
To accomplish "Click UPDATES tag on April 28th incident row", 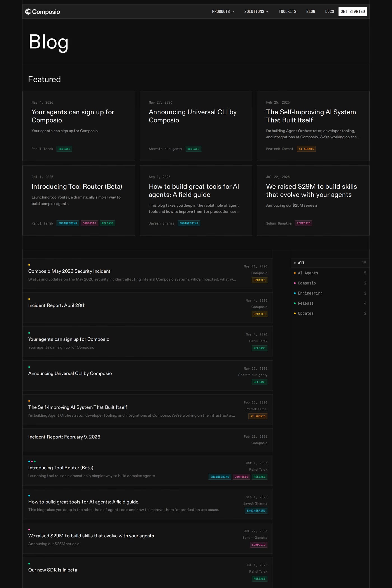I will 260,314.
